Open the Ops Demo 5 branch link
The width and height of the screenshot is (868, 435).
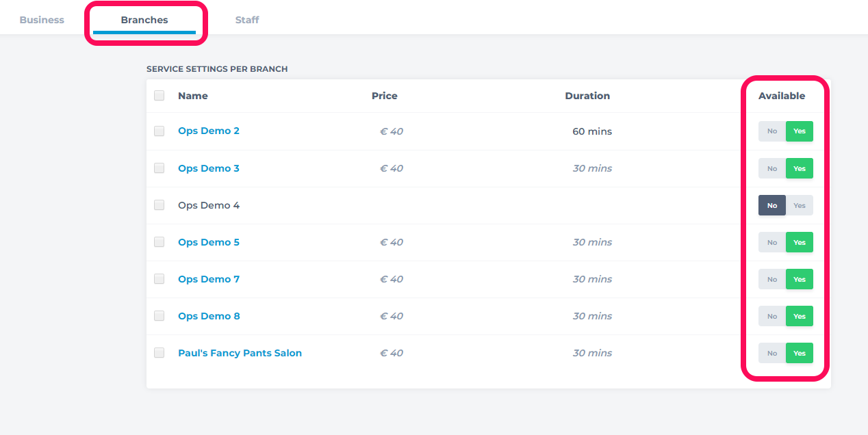point(209,242)
